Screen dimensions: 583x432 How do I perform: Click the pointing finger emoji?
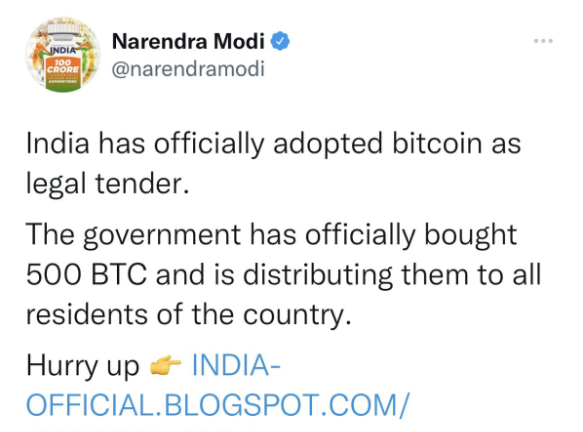[165, 365]
